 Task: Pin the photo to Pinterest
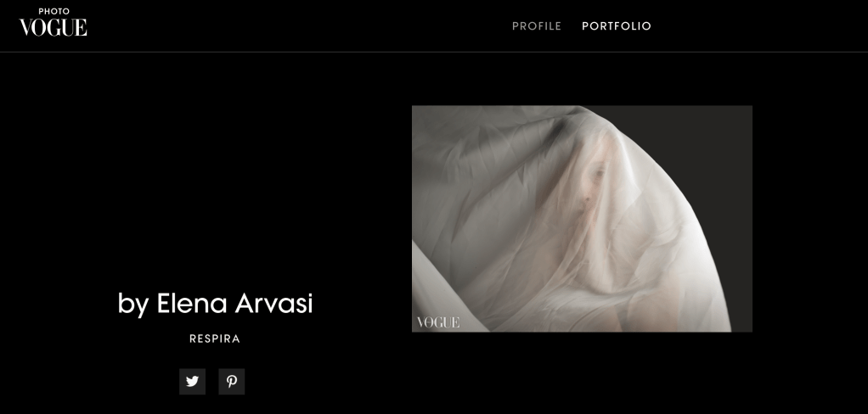coord(231,382)
